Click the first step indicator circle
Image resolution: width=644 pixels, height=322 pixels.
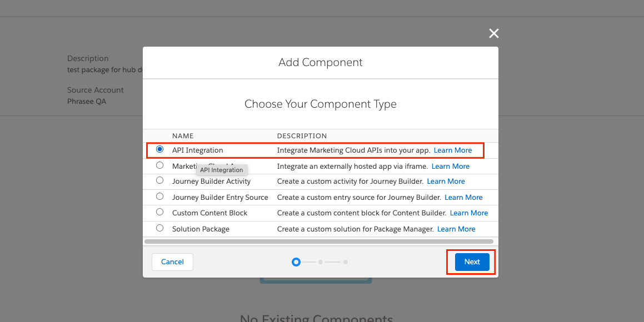click(x=296, y=261)
